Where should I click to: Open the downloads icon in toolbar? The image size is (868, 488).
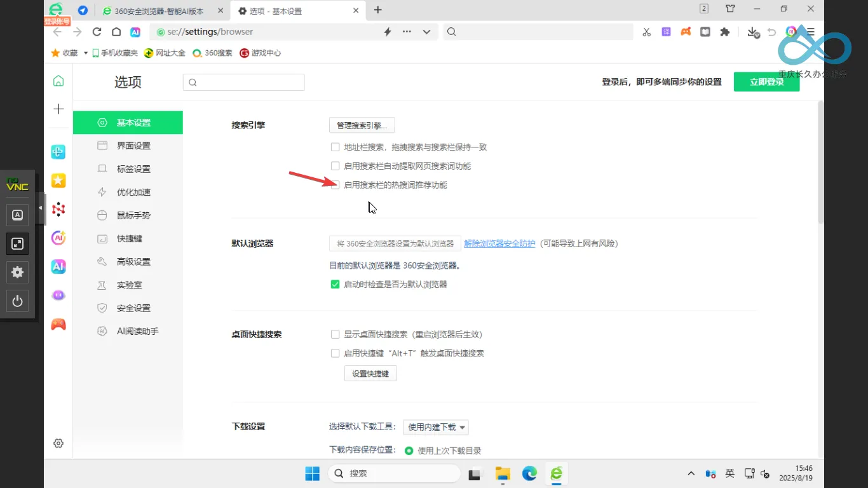point(753,32)
